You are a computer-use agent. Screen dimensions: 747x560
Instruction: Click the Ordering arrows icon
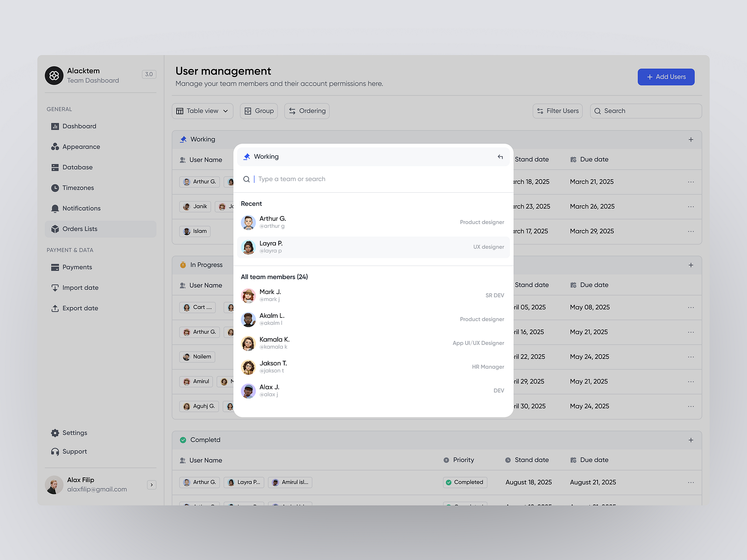(x=292, y=111)
